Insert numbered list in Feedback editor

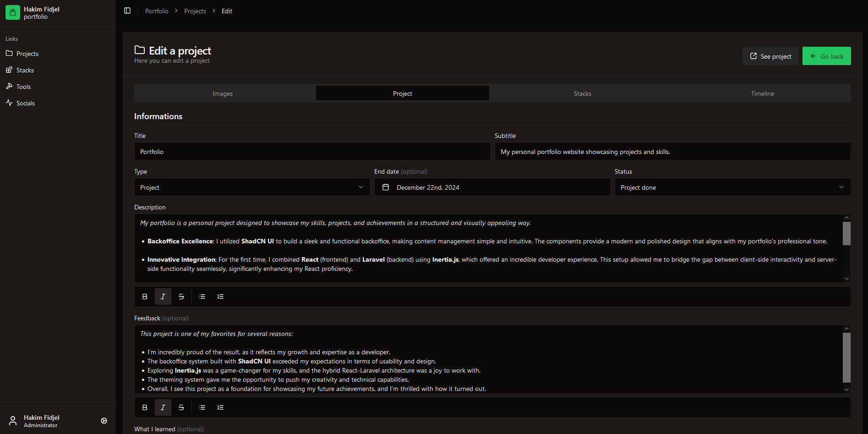point(220,407)
